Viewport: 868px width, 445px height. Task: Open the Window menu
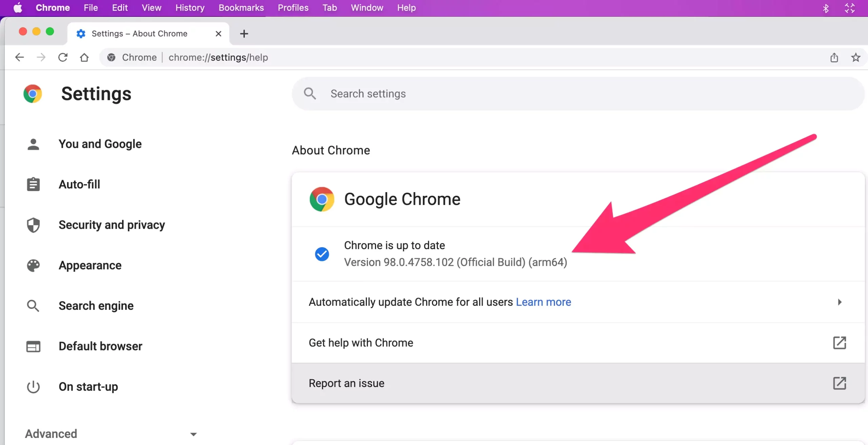coord(367,8)
